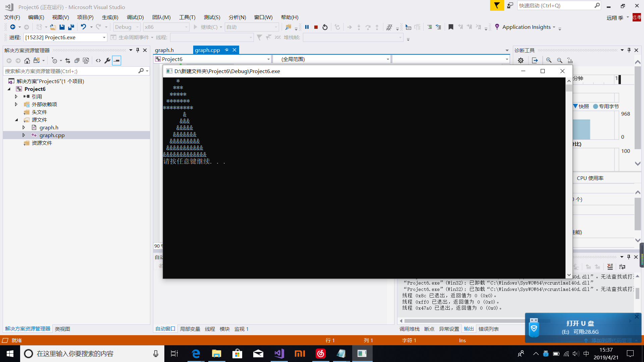Zoom in on the diagnostic timeline
Image resolution: width=644 pixels, height=362 pixels.
point(549,60)
